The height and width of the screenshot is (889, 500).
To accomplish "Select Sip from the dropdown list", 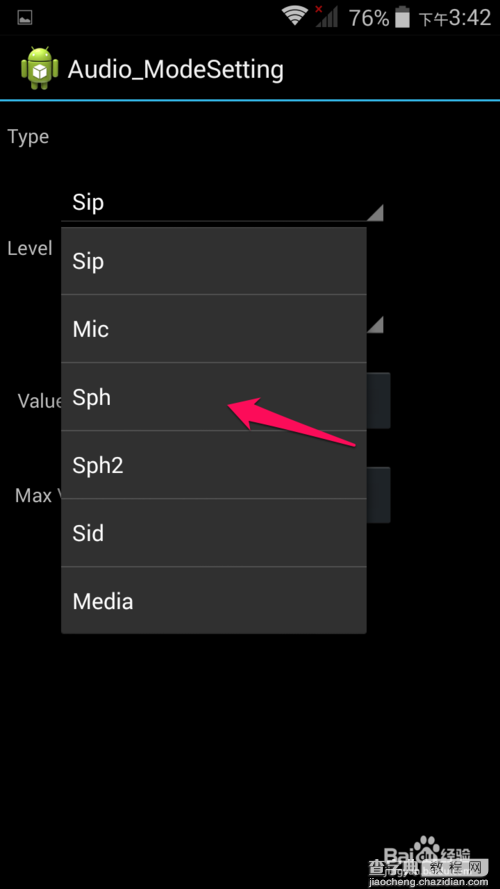I will pyautogui.click(x=214, y=261).
